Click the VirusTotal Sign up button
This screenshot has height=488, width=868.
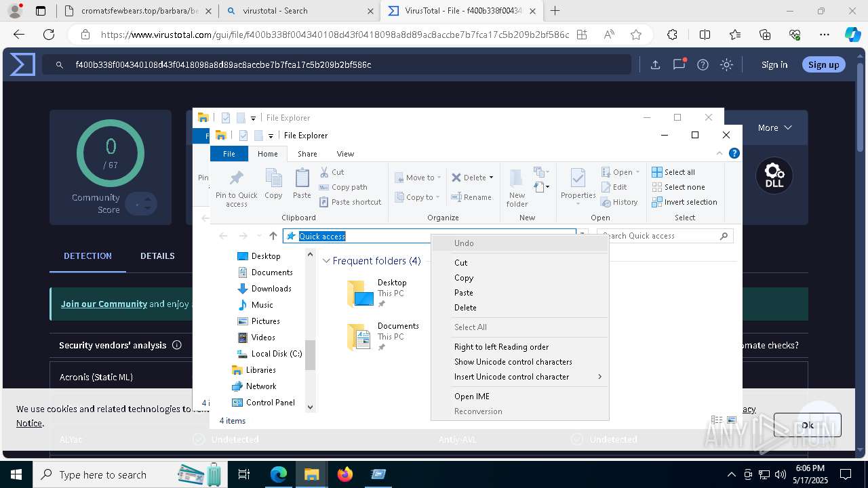click(x=823, y=65)
